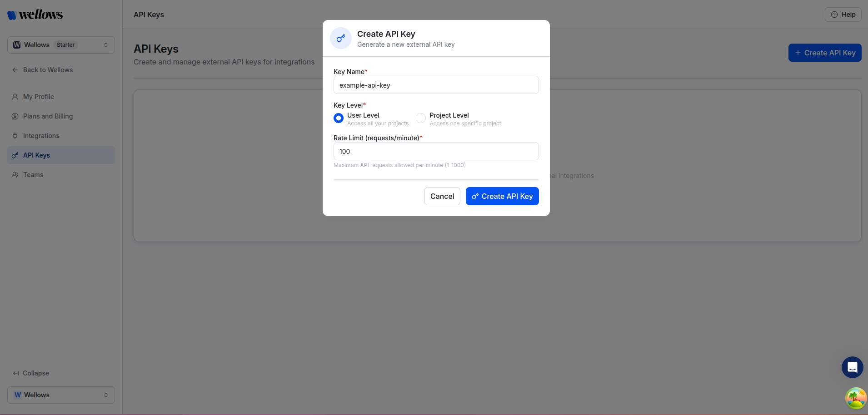Click the Plans and Billing dollar icon

click(15, 116)
